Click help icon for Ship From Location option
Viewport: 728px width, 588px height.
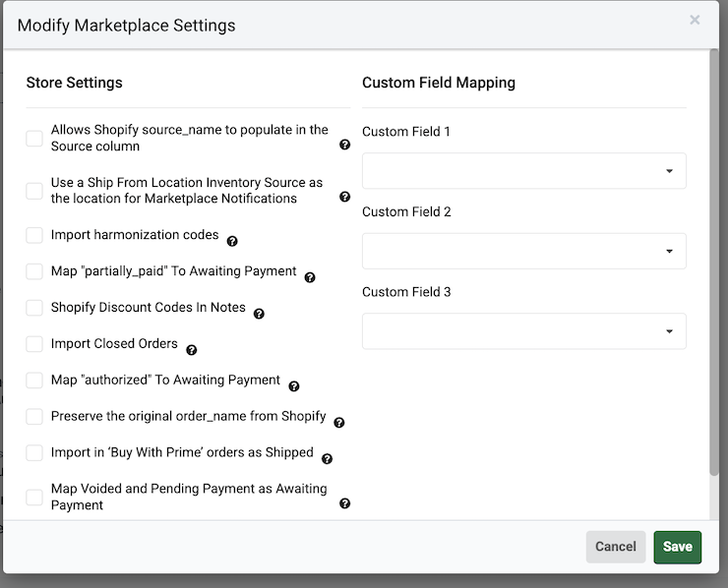pyautogui.click(x=345, y=197)
